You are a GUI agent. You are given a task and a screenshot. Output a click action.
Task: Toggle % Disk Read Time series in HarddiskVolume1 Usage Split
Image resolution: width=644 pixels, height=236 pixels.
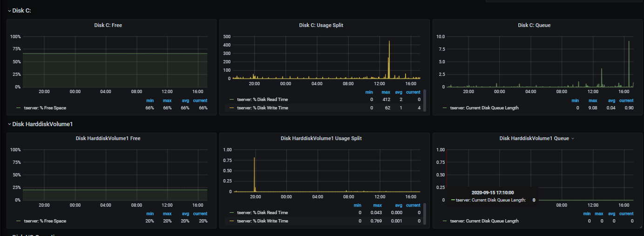pyautogui.click(x=262, y=213)
